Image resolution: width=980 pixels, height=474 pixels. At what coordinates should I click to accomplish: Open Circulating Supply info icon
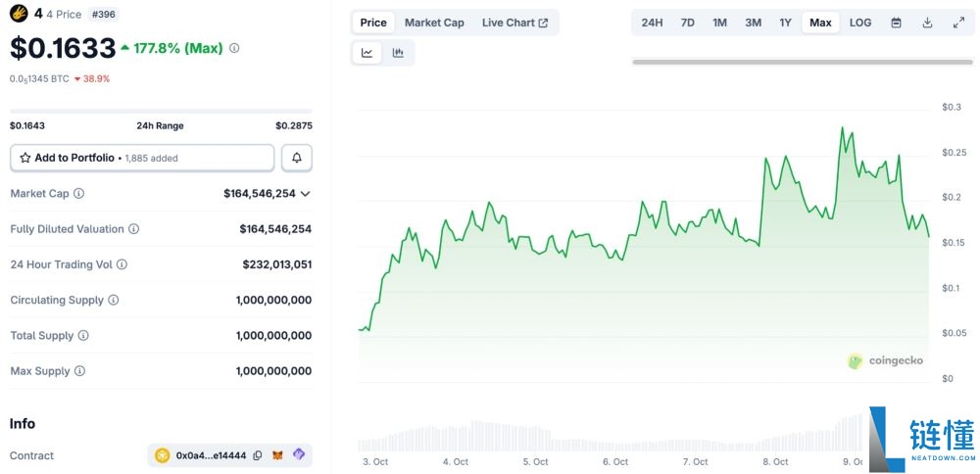[113, 300]
